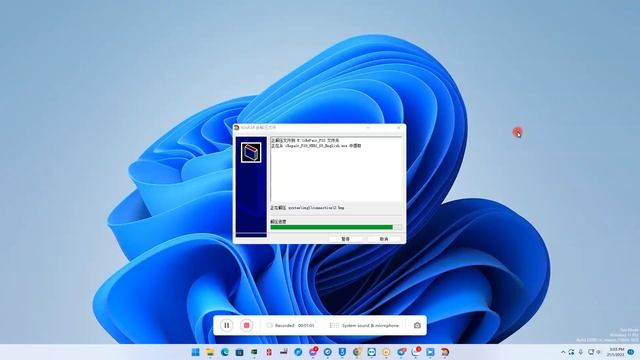
Task: Click the microphone tray icon
Action: click(x=581, y=352)
